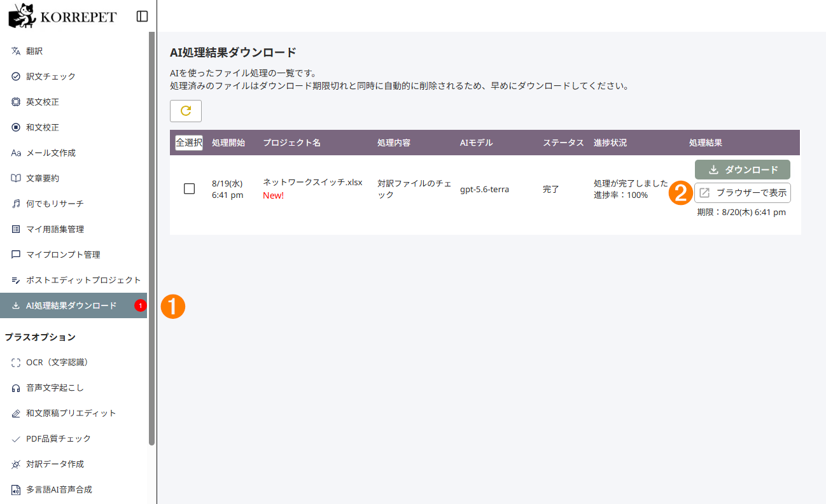The image size is (826, 504).
Task: Click the 処理開始 column header
Action: [228, 143]
